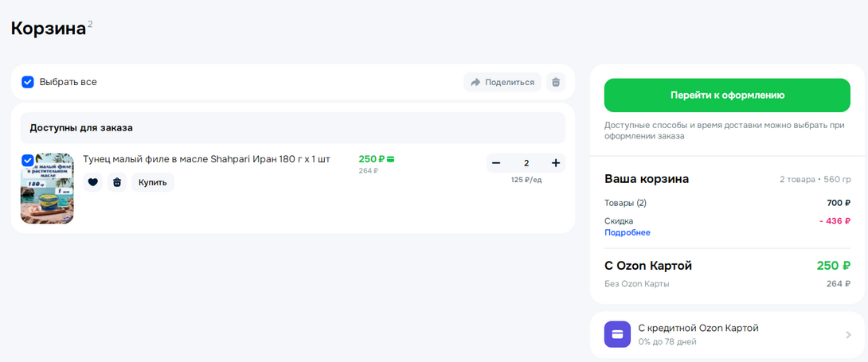Open Подробнее discount details
Viewport: 868px width, 362px height.
pos(627,232)
